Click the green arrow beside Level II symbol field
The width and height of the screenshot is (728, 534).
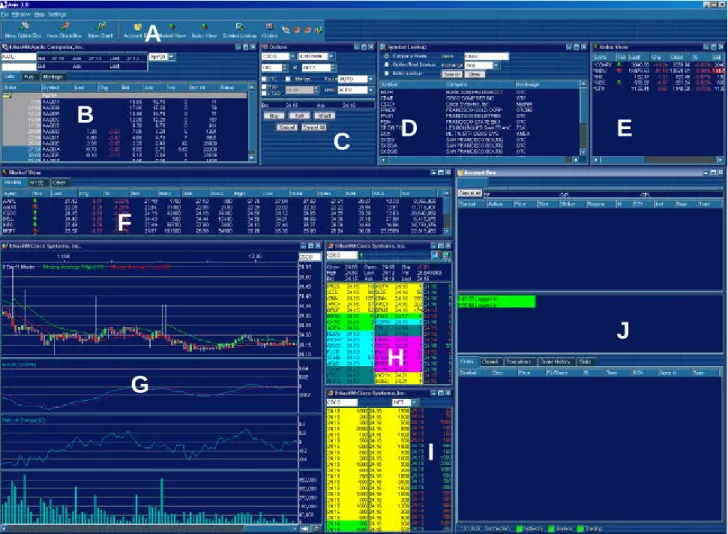(361, 255)
